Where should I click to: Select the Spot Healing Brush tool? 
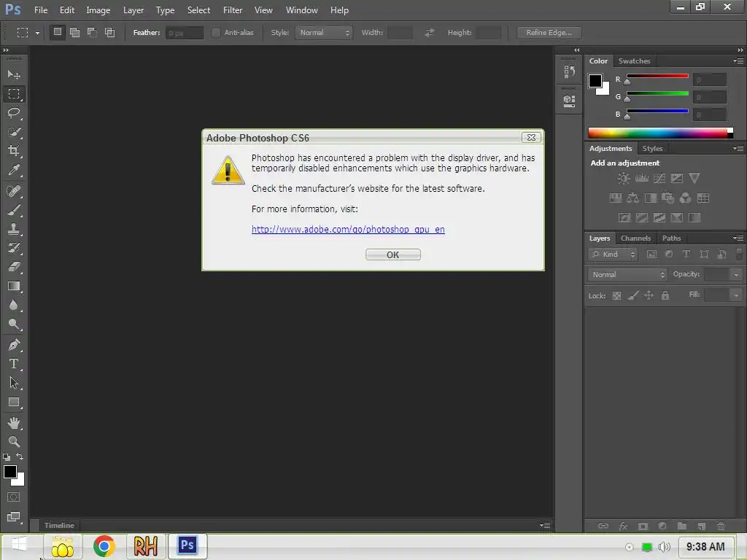(x=14, y=191)
